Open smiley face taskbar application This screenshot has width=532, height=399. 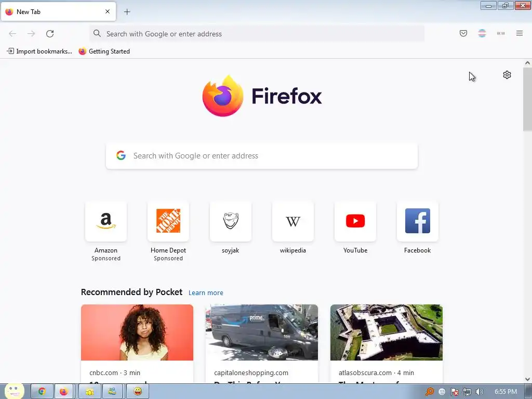tap(138, 391)
